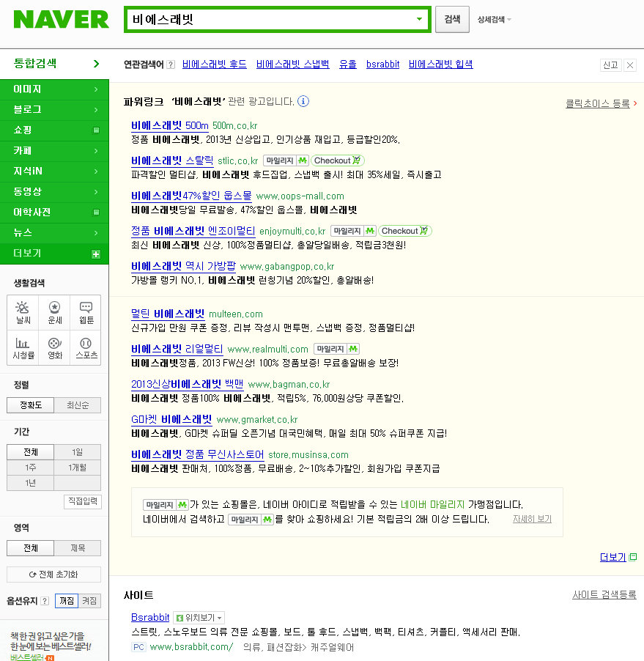Sort results by 정확도
Viewport: 644px width, 661px height.
(x=30, y=405)
